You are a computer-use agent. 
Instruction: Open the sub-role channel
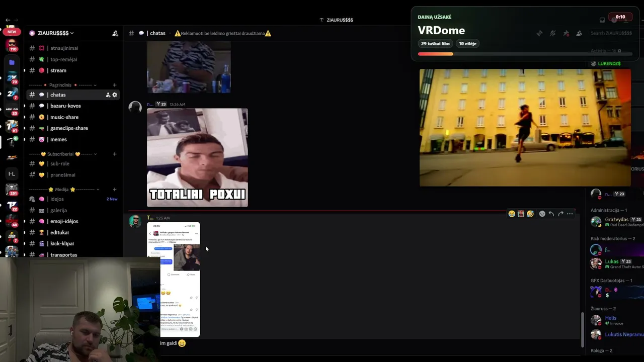click(x=60, y=163)
